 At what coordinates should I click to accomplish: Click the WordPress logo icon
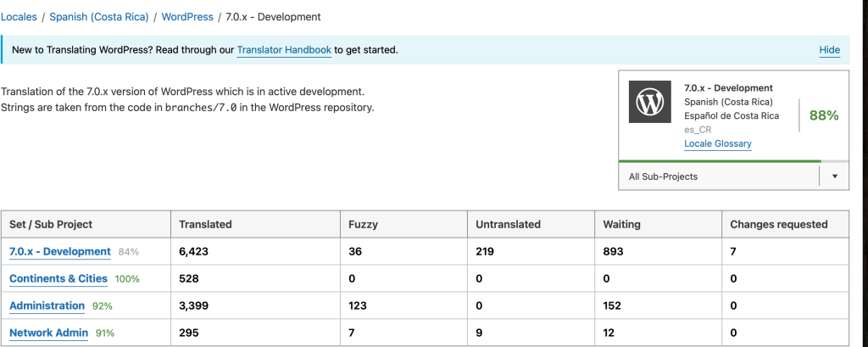click(x=649, y=104)
